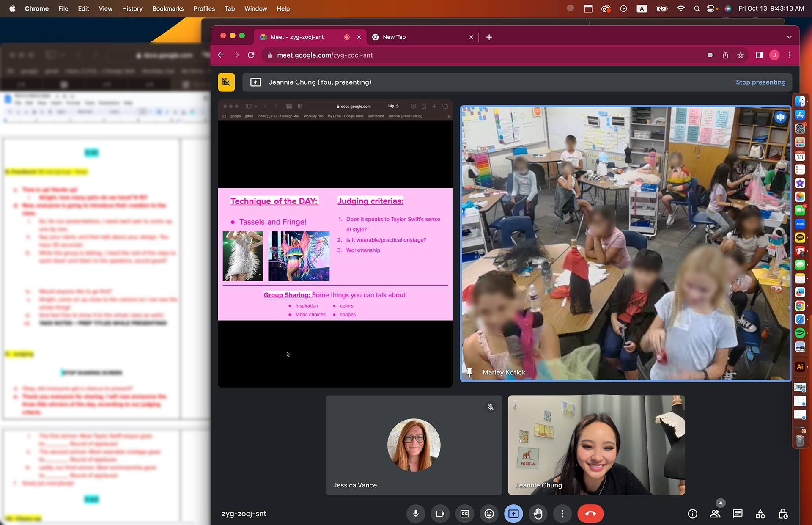Open Zoom from the Dock

tap(800, 224)
